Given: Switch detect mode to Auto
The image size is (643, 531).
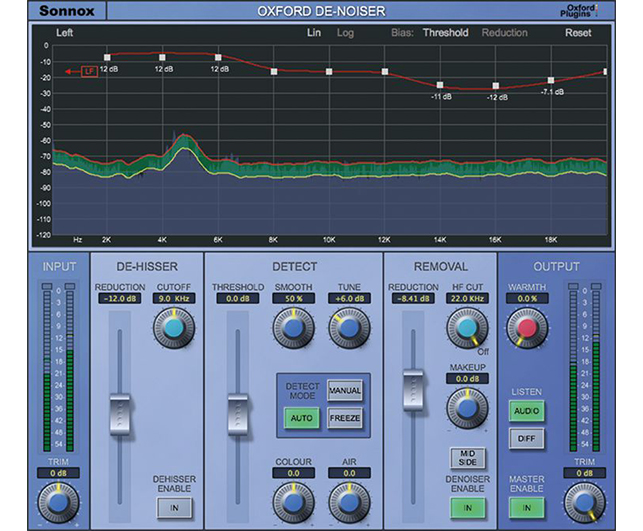Looking at the screenshot, I should [301, 418].
